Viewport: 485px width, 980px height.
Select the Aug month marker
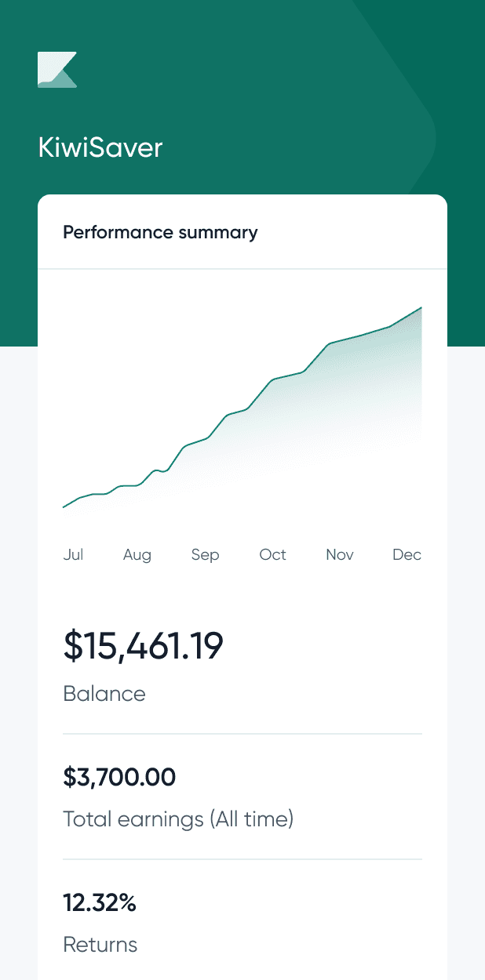pyautogui.click(x=137, y=555)
